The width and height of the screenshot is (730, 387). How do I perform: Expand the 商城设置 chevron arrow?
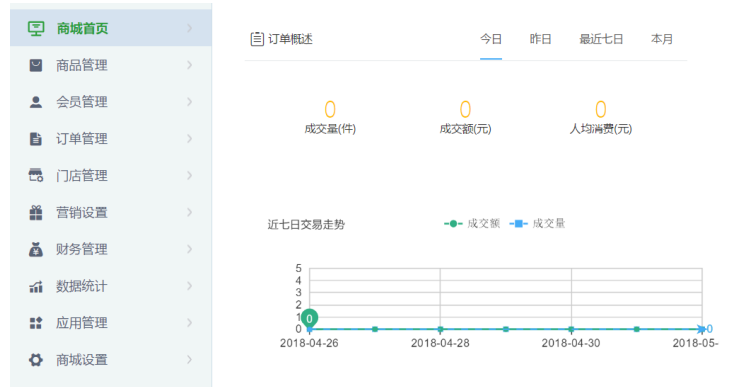click(189, 360)
